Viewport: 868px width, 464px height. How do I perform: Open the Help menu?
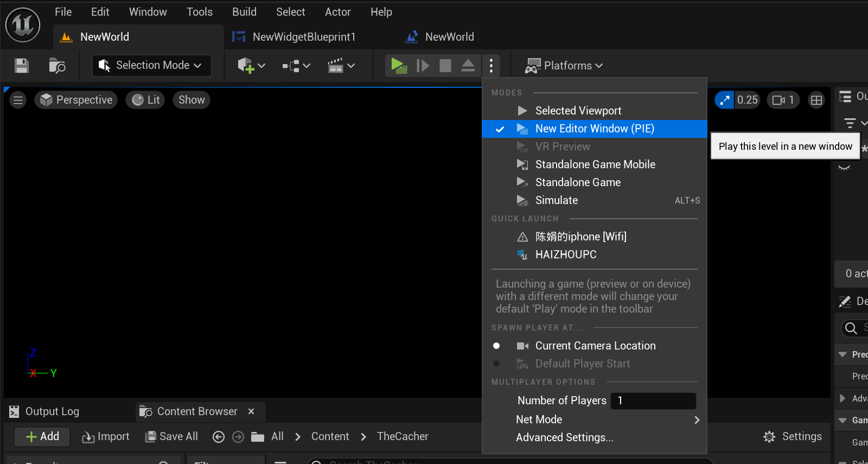[381, 12]
